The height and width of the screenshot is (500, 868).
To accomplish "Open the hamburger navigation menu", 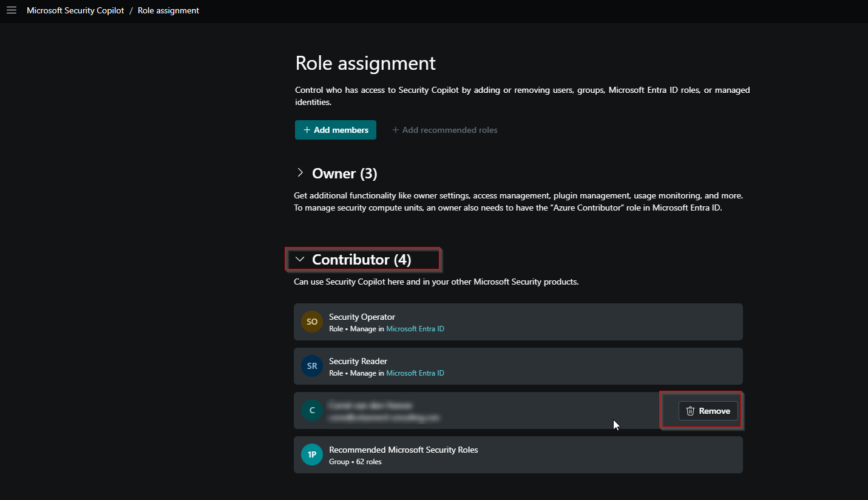I will [11, 10].
